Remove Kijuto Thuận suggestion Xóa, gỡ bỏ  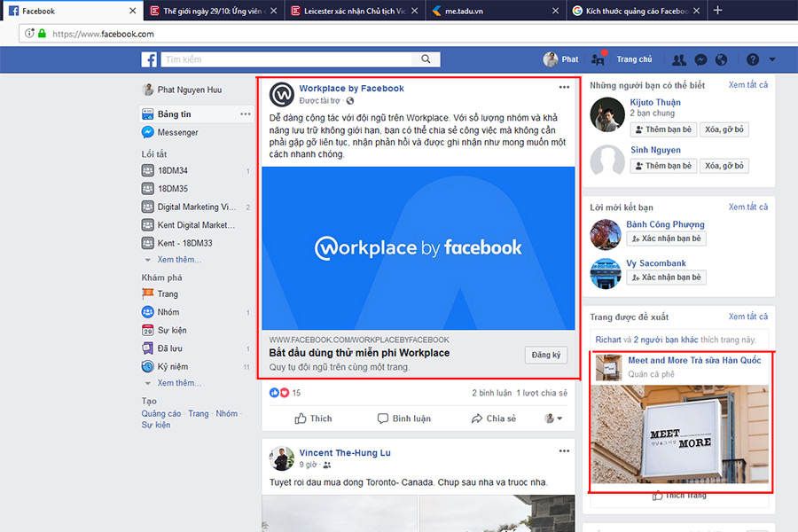tap(724, 129)
